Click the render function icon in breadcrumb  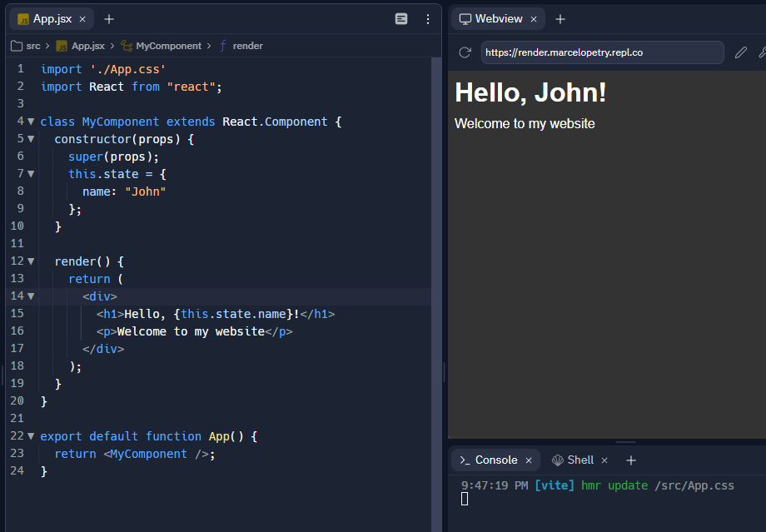223,46
